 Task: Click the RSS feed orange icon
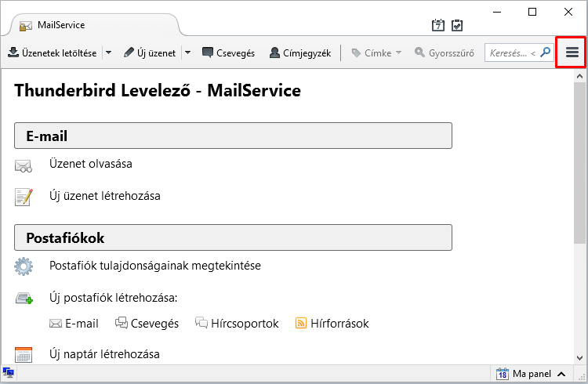pyautogui.click(x=301, y=323)
